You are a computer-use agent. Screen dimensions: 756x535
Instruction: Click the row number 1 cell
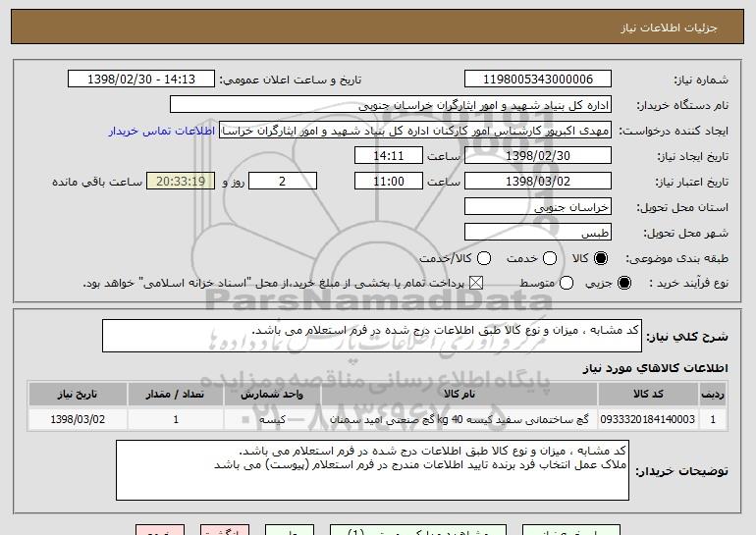713,419
